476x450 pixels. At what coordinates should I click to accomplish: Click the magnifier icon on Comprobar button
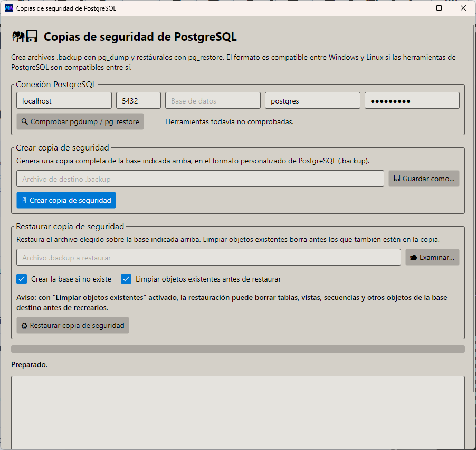[25, 121]
